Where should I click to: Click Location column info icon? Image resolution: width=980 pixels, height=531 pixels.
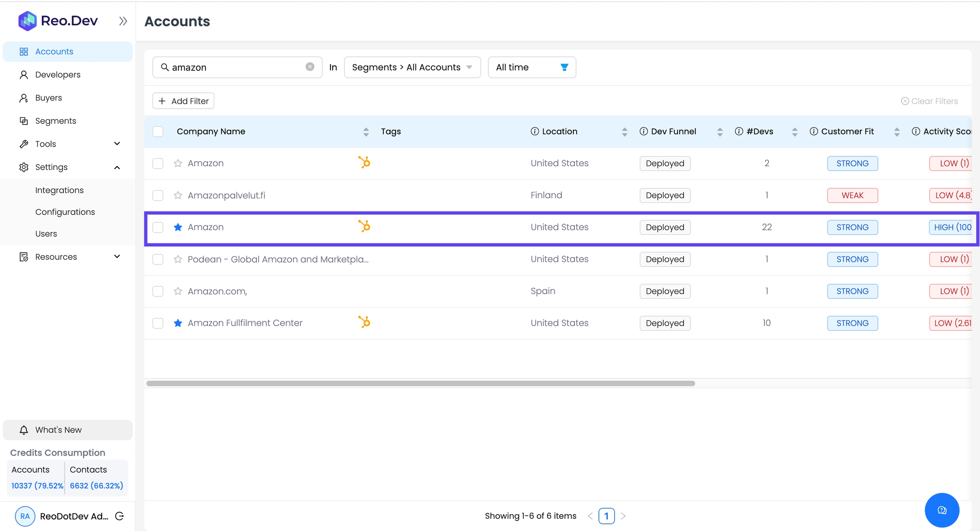(x=535, y=131)
